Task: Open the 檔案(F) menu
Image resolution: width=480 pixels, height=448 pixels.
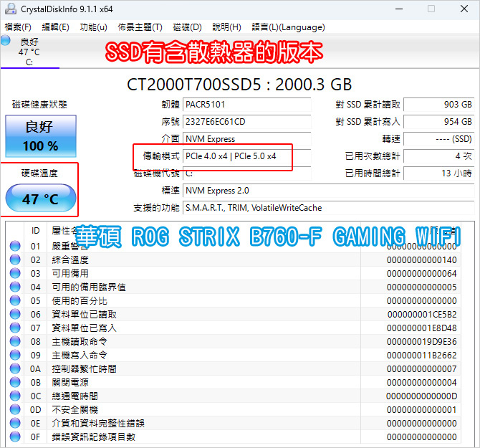Action: [18, 27]
